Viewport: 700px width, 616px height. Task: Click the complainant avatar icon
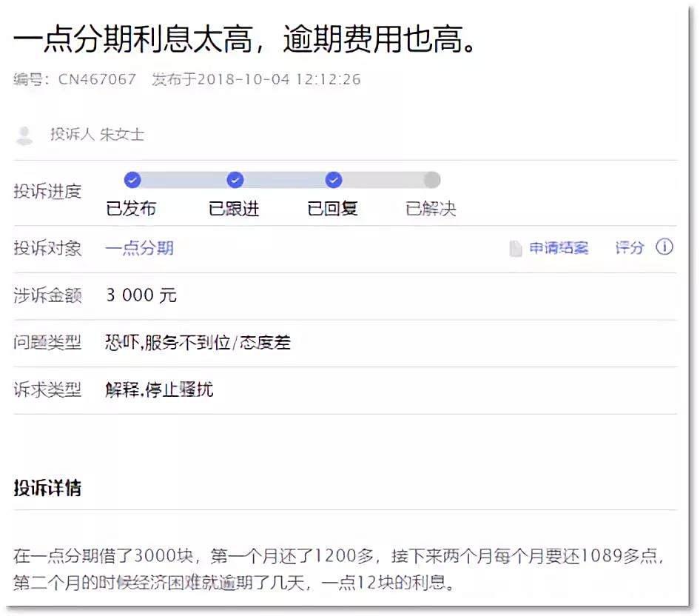click(24, 135)
